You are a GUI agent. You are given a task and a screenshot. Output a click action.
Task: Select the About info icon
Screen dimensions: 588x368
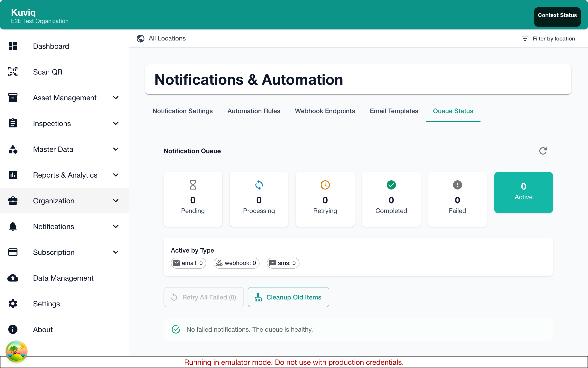13,329
